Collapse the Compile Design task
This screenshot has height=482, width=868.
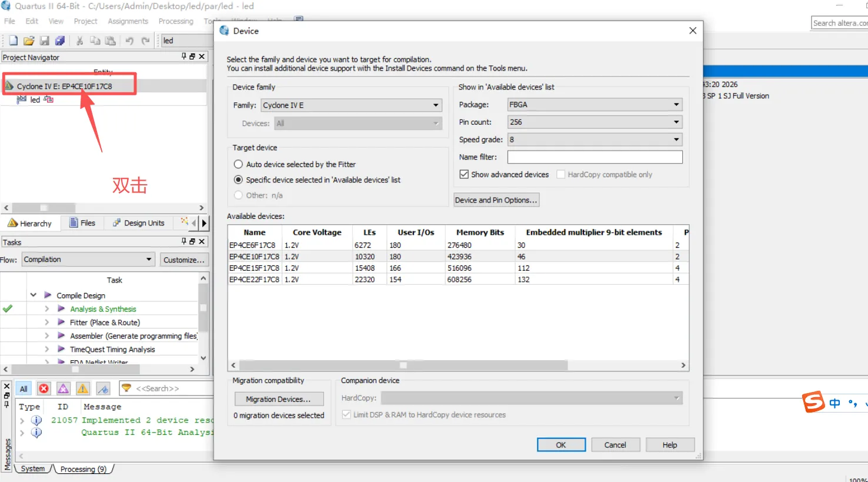click(x=34, y=295)
